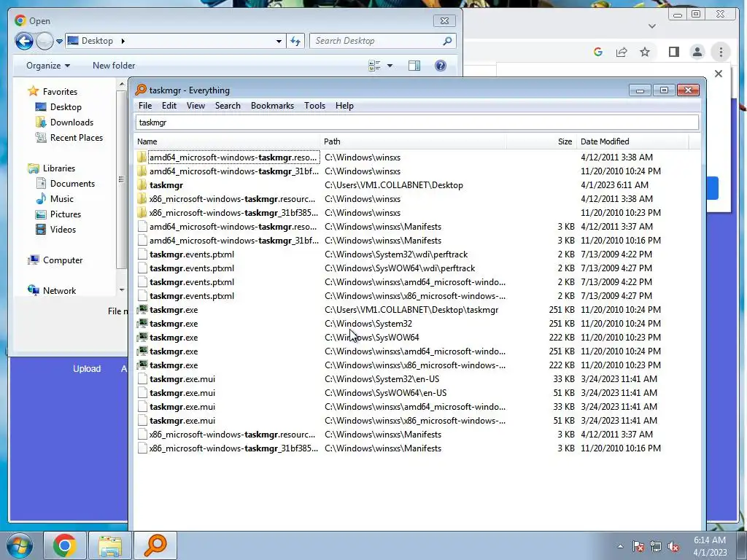Click date 4/1/2023 6:11 AM
Viewport: 747px width, 560px height.
[614, 184]
